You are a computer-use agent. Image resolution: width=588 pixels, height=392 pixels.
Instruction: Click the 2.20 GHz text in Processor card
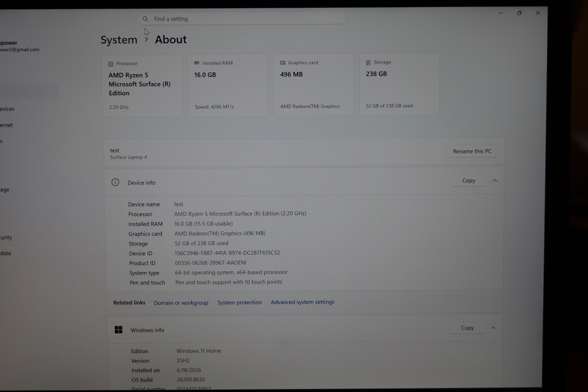119,107
